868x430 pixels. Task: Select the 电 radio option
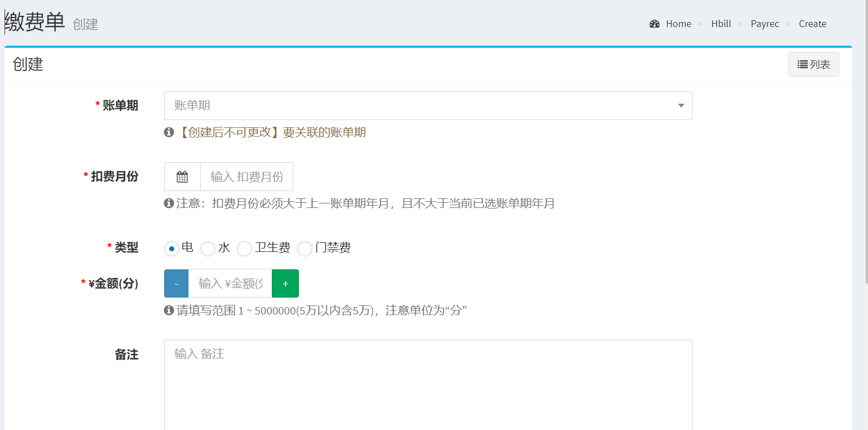[x=171, y=249]
